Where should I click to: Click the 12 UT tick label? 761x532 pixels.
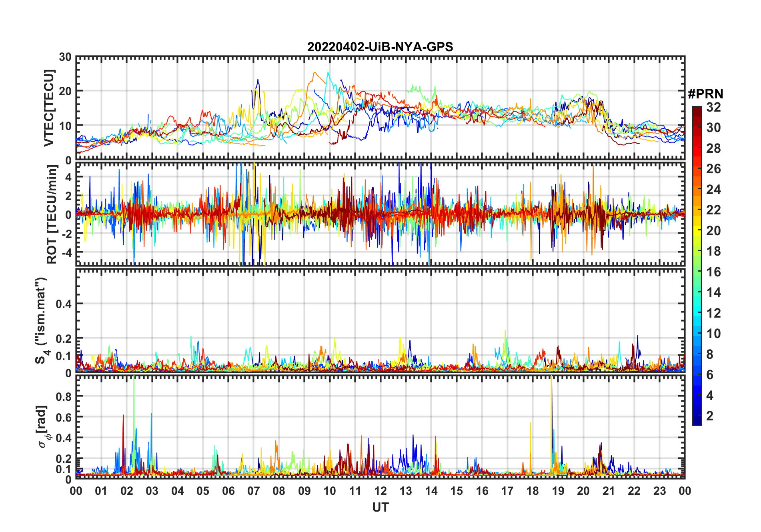[x=380, y=491]
